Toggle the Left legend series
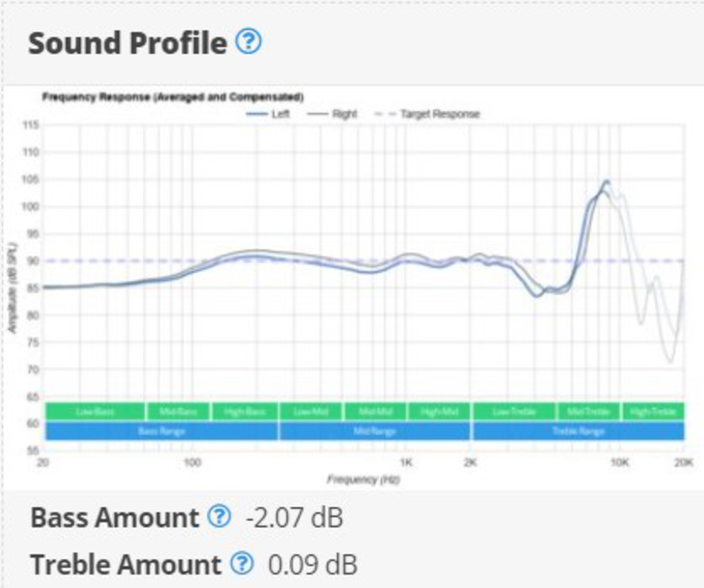Viewport: 704px width, 588px height. [x=280, y=114]
